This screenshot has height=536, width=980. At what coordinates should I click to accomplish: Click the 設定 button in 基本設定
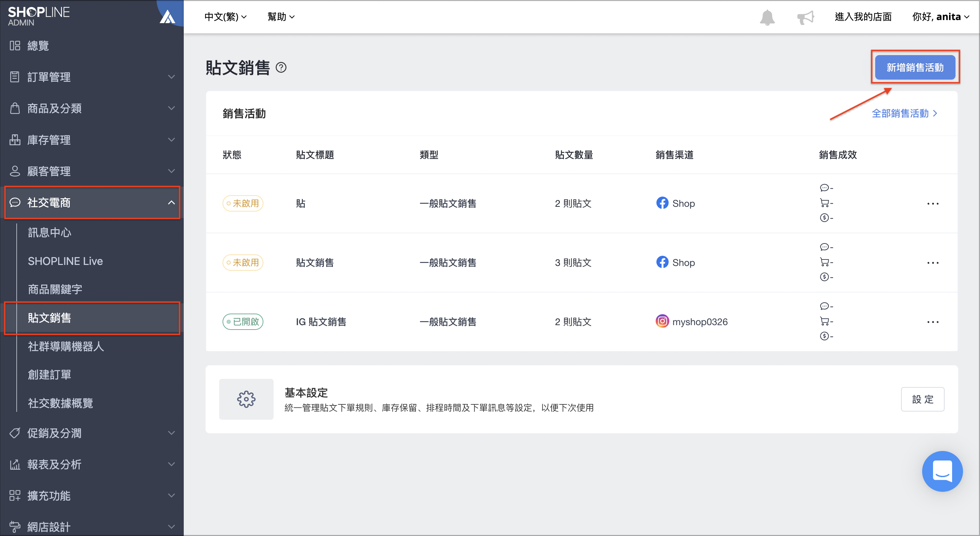click(x=922, y=399)
